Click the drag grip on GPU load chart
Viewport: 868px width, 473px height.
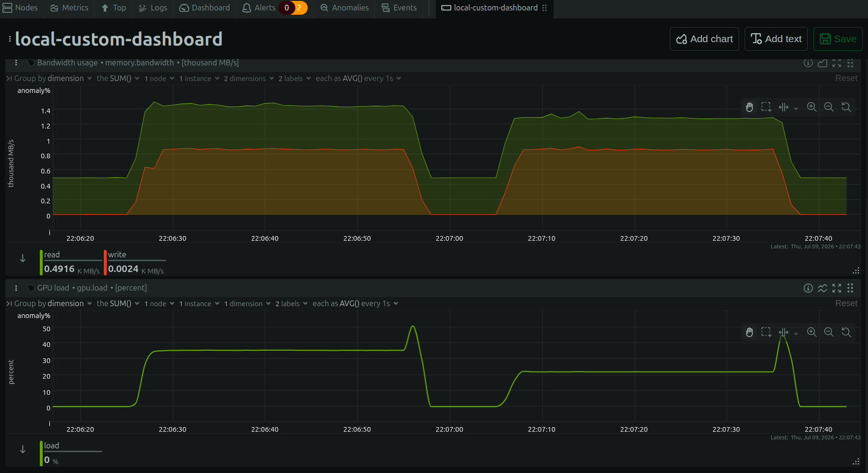coord(850,288)
